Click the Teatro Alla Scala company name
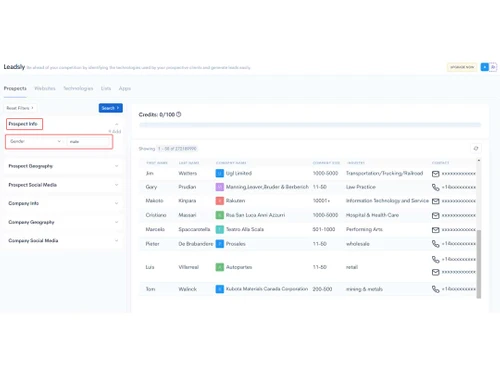This screenshot has width=500, height=375. (245, 229)
